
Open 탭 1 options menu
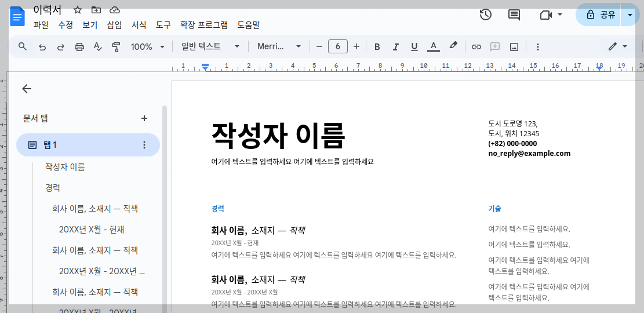pos(144,145)
